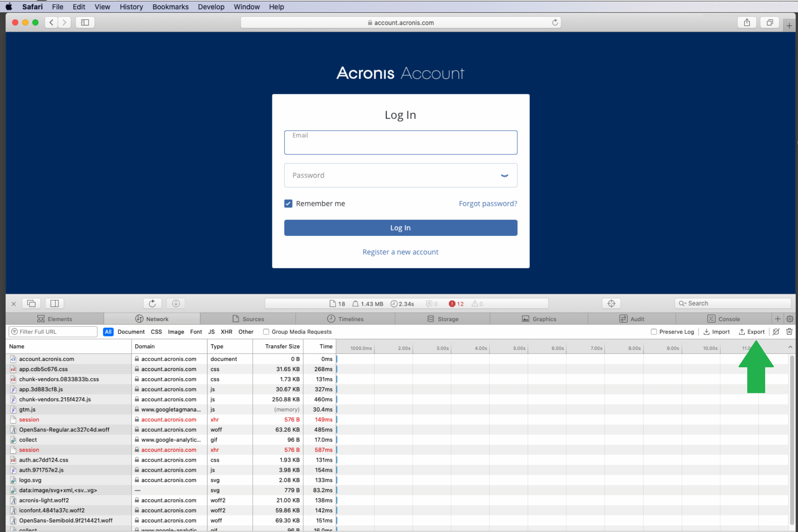Viewport: 798px width, 532px height.
Task: Switch to the Audit tab
Action: (x=632, y=319)
